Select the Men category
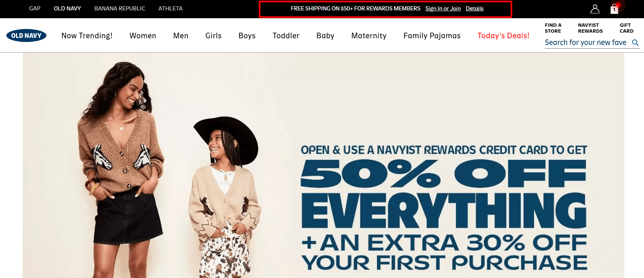644x278 pixels. pyautogui.click(x=181, y=36)
